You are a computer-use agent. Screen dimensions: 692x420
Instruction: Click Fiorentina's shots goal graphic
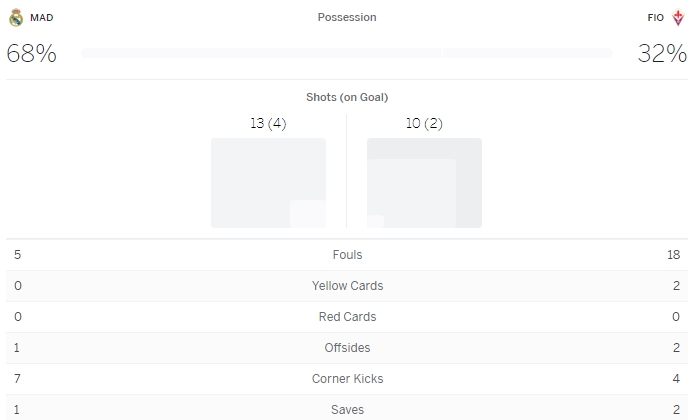[424, 182]
